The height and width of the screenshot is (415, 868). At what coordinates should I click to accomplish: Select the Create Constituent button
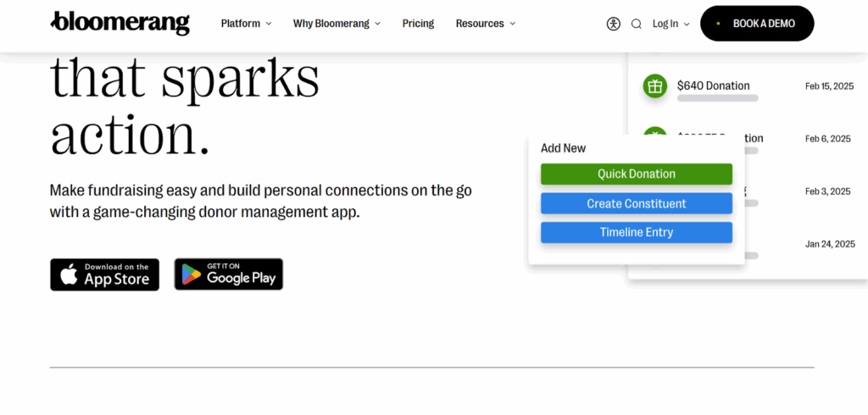tap(637, 203)
